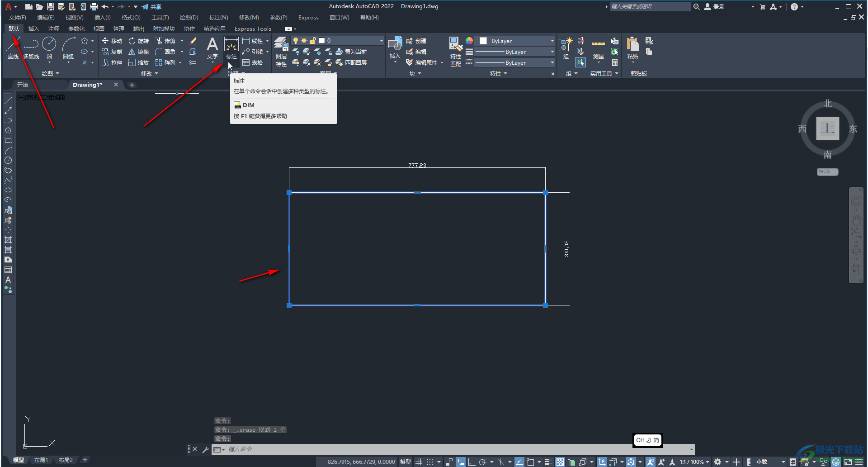The image size is (868, 467).
Task: Click the Measure (测量) tool
Action: click(x=599, y=50)
